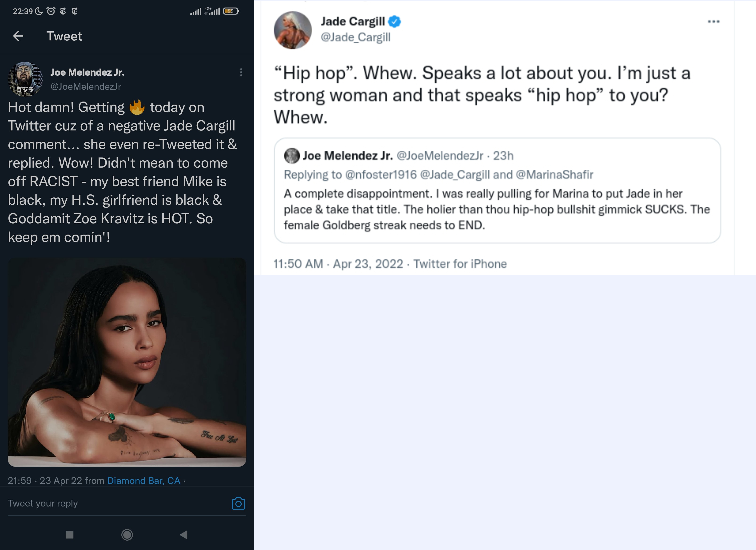The image size is (756, 550).
Task: Tap the battery indicator in status bar
Action: tap(231, 11)
